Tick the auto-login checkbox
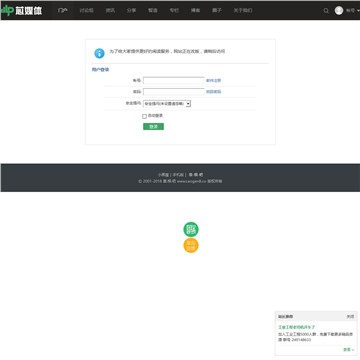 [144, 116]
